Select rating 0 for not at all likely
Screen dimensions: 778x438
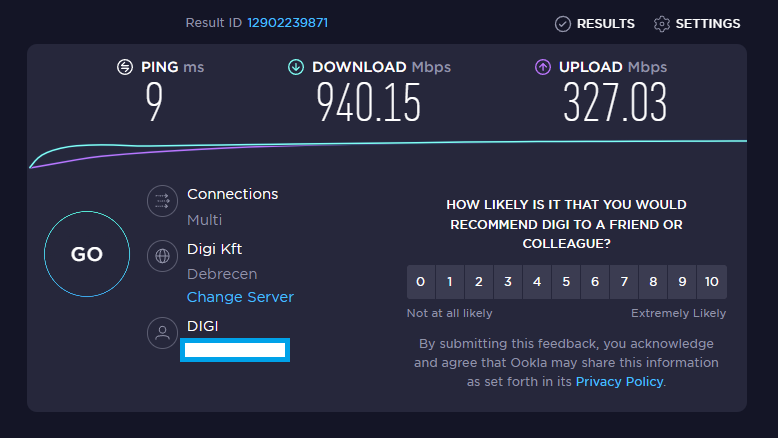point(421,282)
